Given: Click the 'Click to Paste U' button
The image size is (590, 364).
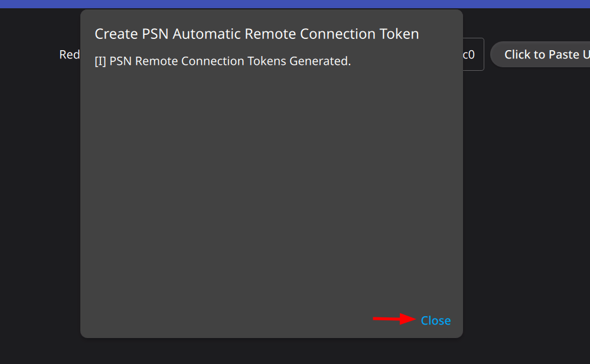Looking at the screenshot, I should click(x=540, y=54).
